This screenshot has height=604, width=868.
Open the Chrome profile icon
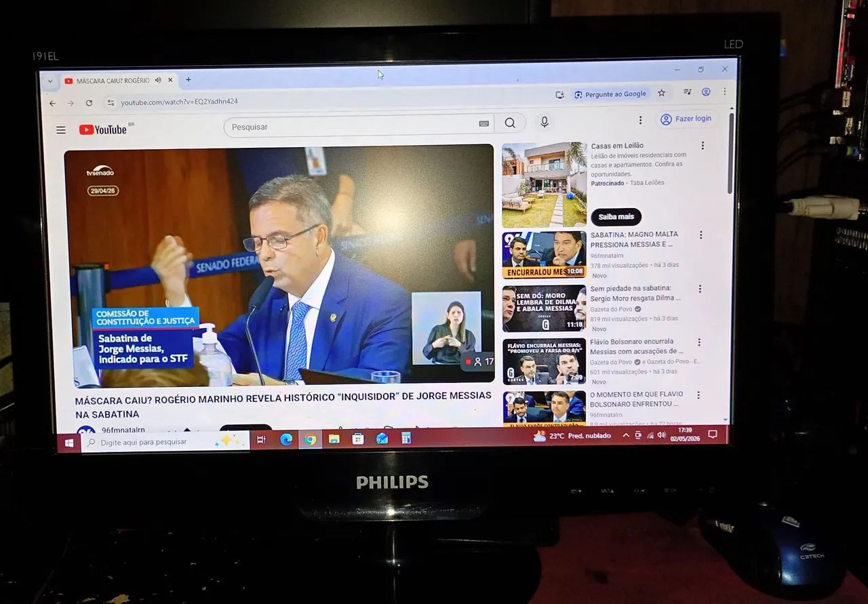tap(706, 92)
